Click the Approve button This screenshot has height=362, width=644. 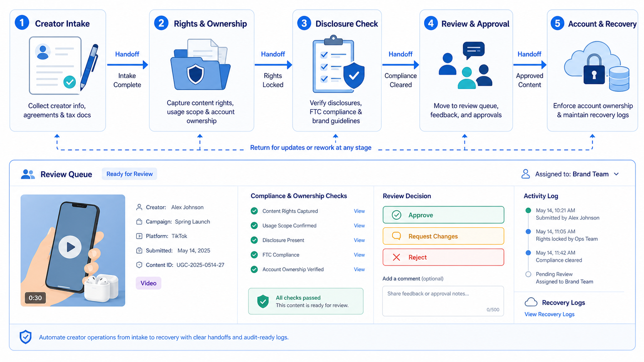point(443,215)
